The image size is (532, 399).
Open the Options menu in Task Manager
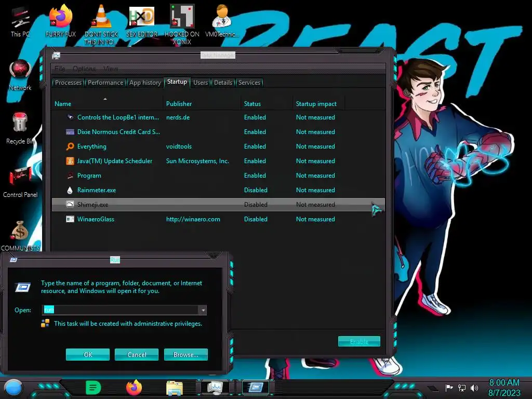coord(84,69)
